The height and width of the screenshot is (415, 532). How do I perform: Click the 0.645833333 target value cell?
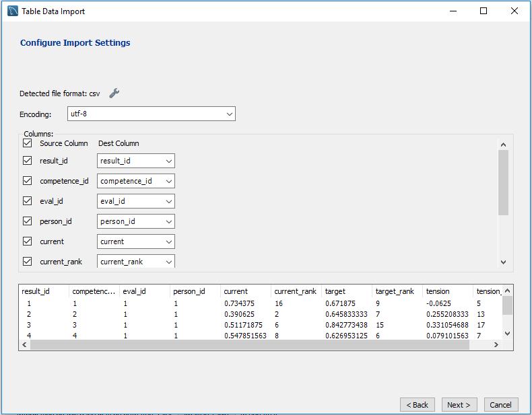click(346, 314)
